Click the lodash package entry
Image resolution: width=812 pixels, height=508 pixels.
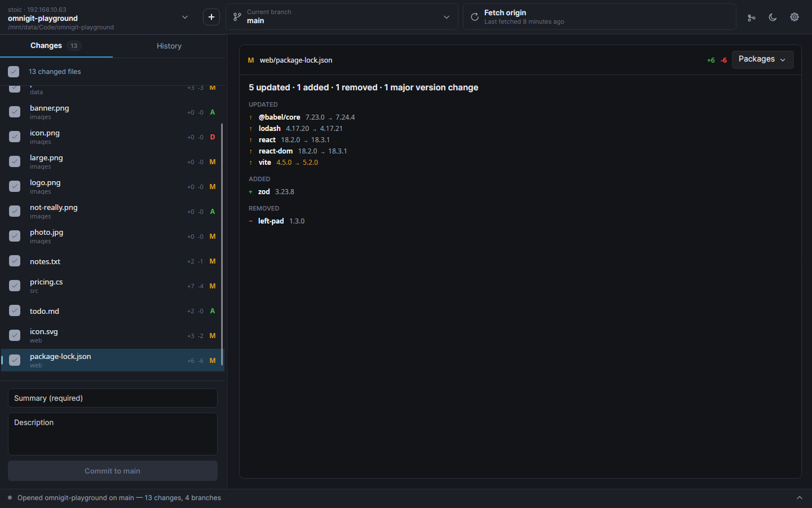click(295, 129)
